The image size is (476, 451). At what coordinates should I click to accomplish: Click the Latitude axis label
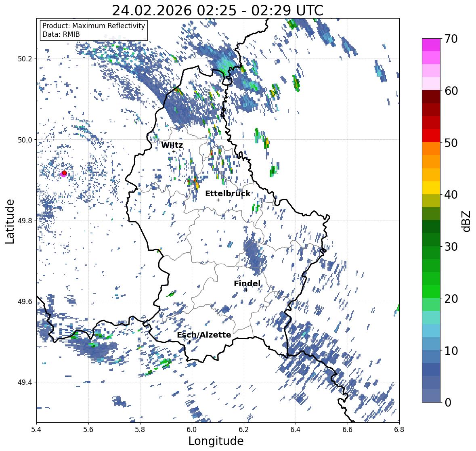pyautogui.click(x=10, y=221)
